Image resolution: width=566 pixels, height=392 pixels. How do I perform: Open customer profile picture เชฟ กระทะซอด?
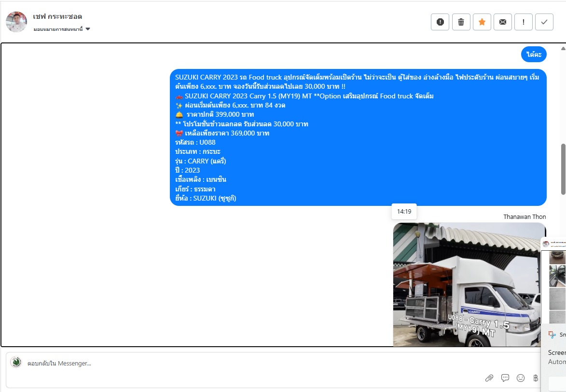tap(16, 22)
